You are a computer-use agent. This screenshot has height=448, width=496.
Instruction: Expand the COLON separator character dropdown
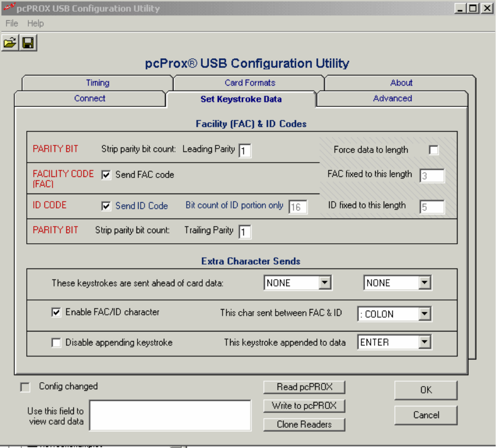424,314
